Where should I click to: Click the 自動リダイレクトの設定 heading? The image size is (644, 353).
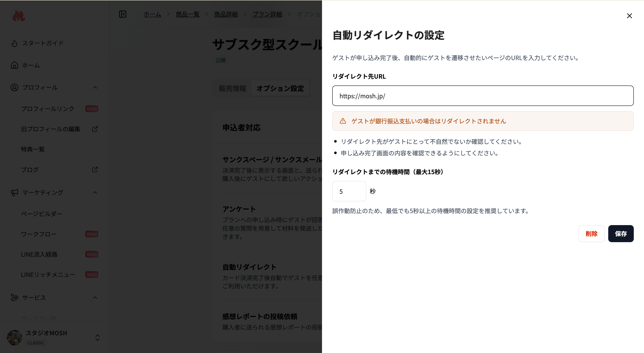[388, 35]
